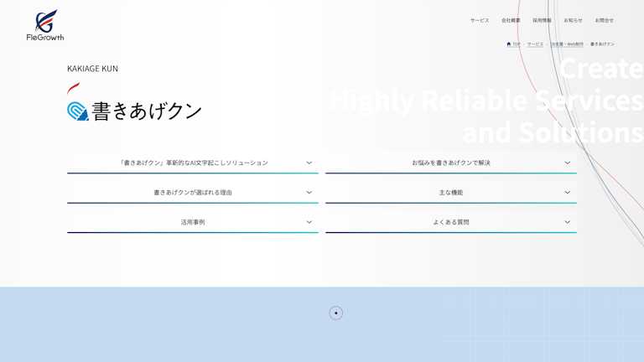Click the DX支援・Web制作 breadcrumb link
Image resolution: width=644 pixels, height=362 pixels.
tap(567, 44)
